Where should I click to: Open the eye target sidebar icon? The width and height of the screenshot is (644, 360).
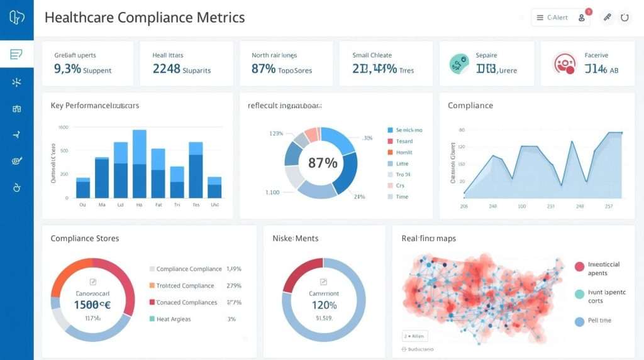point(16,161)
